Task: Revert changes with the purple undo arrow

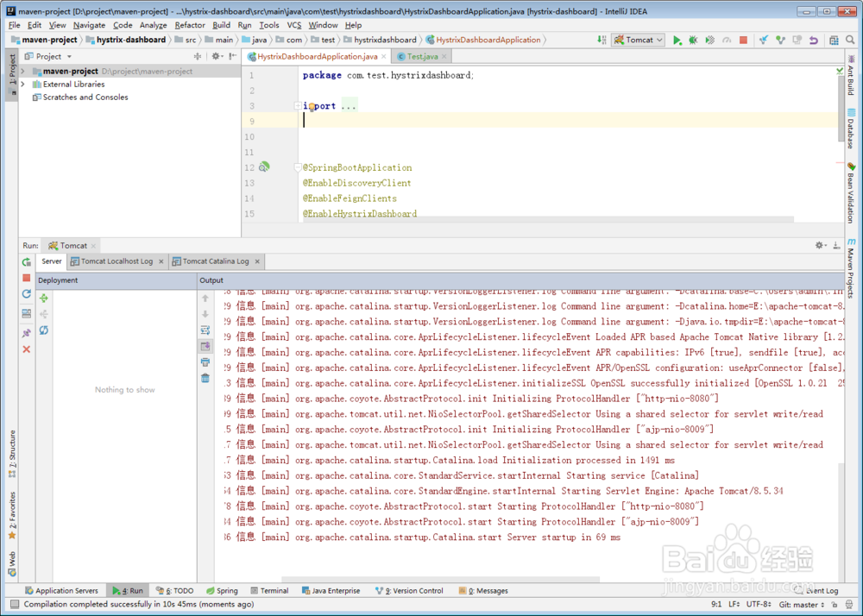Action: [x=814, y=41]
